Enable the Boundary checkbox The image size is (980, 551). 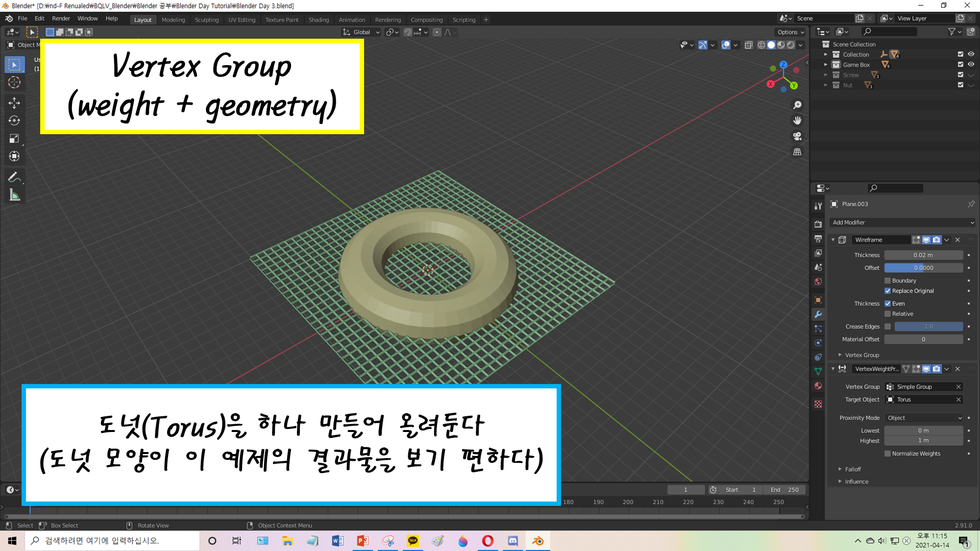pos(887,281)
